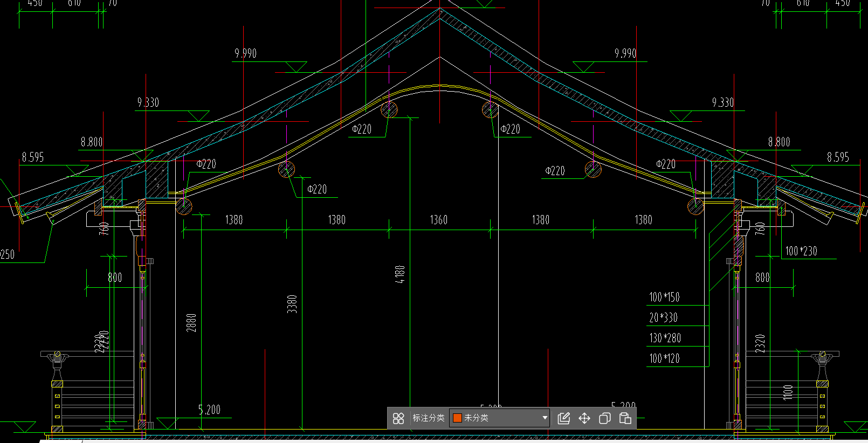
Task: Click the 100*120 member size label
Action: [x=664, y=359]
